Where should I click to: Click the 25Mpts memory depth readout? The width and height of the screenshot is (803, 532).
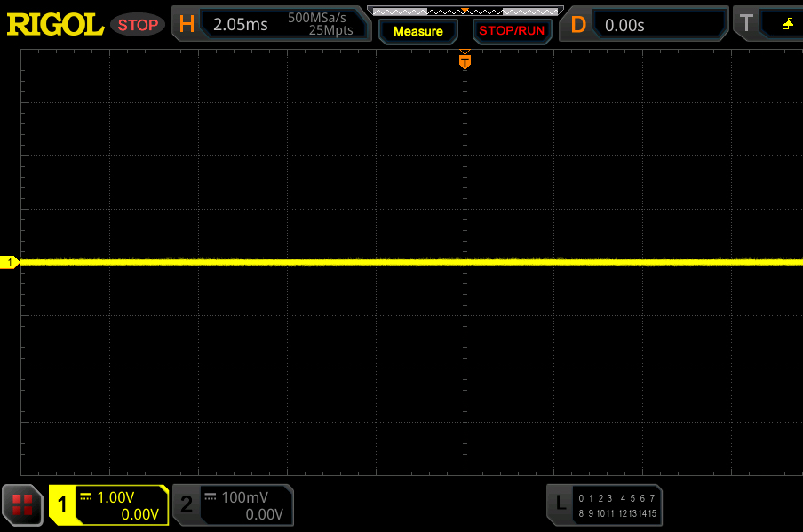[330, 30]
